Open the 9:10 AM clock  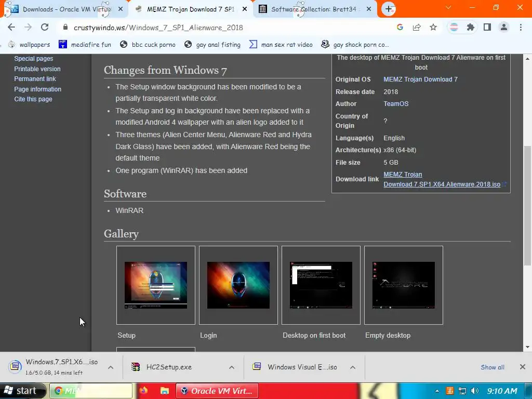(502, 391)
